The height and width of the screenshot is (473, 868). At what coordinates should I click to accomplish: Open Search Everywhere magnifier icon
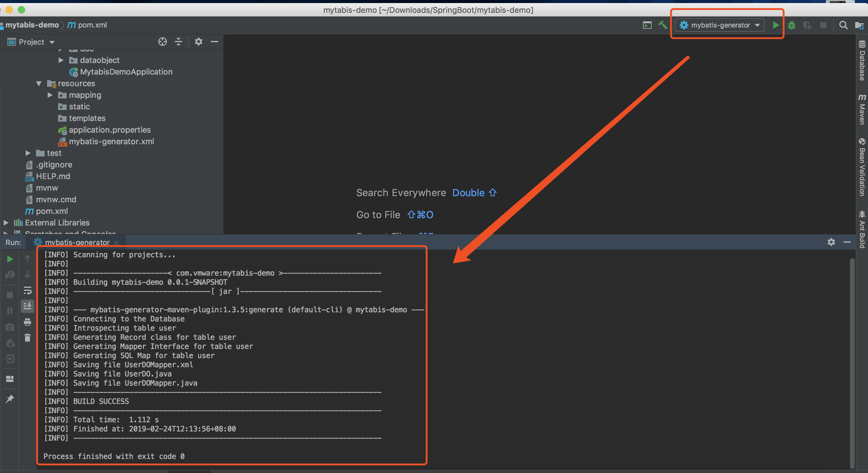pos(843,25)
